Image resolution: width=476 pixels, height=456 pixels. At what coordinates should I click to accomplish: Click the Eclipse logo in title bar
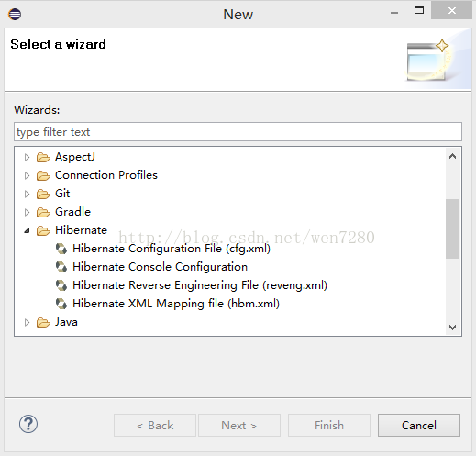pyautogui.click(x=15, y=14)
